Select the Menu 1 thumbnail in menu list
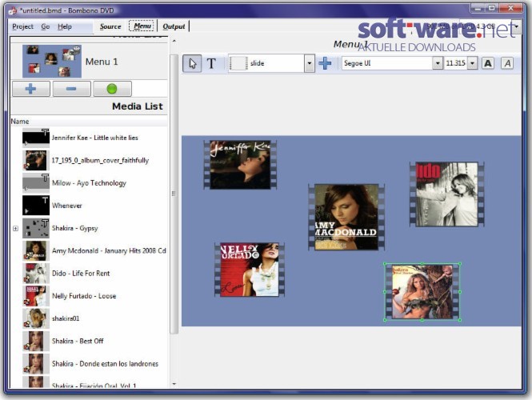This screenshot has width=532, height=400. 52,62
